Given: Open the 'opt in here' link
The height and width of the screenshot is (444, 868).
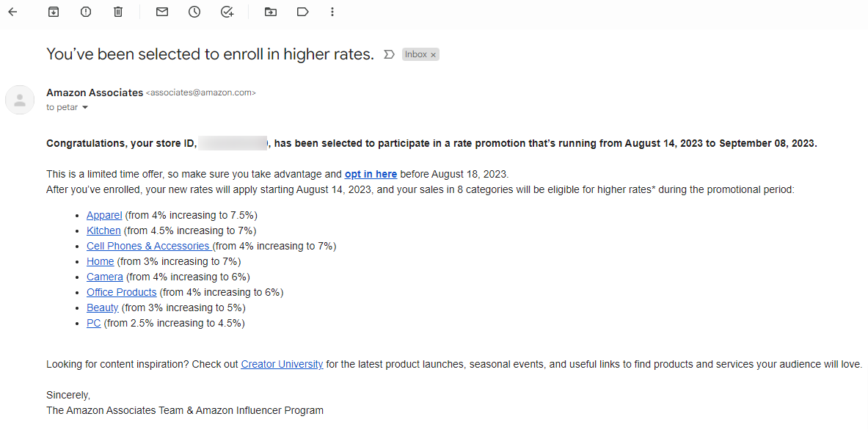Looking at the screenshot, I should [x=371, y=174].
